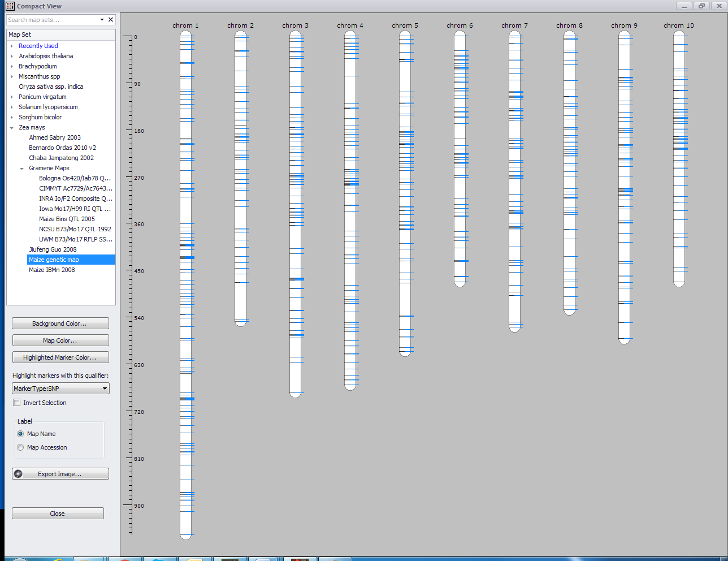Image resolution: width=728 pixels, height=561 pixels.
Task: Select UWM B73/Mo17 RFLP map
Action: pyautogui.click(x=76, y=239)
